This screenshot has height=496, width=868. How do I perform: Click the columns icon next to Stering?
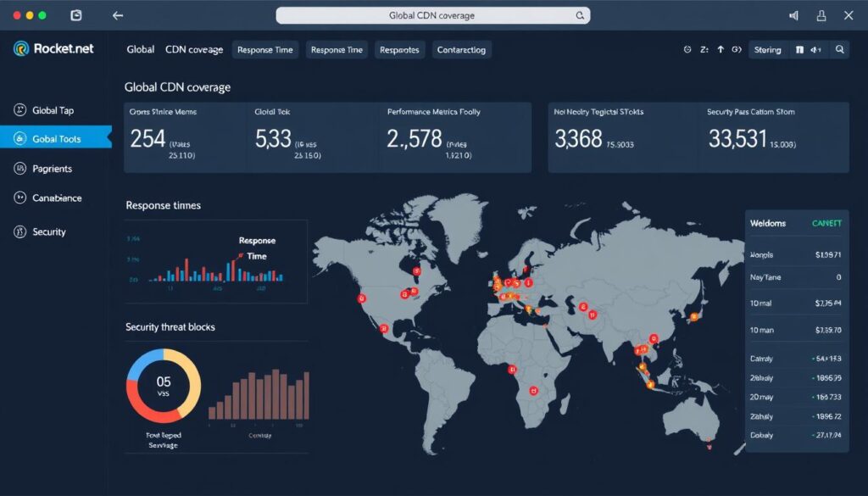[x=798, y=50]
